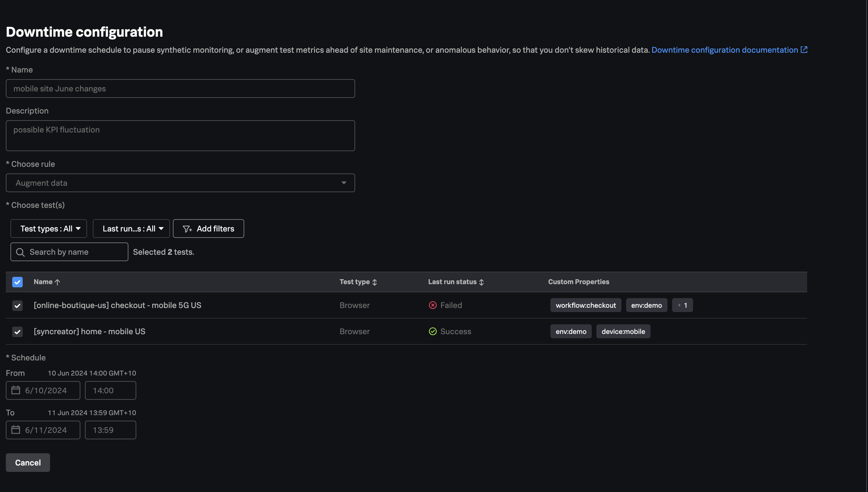Screen dimensions: 868x492
Task: Uncheck the select-all checkbox in table header
Action: 17,282
